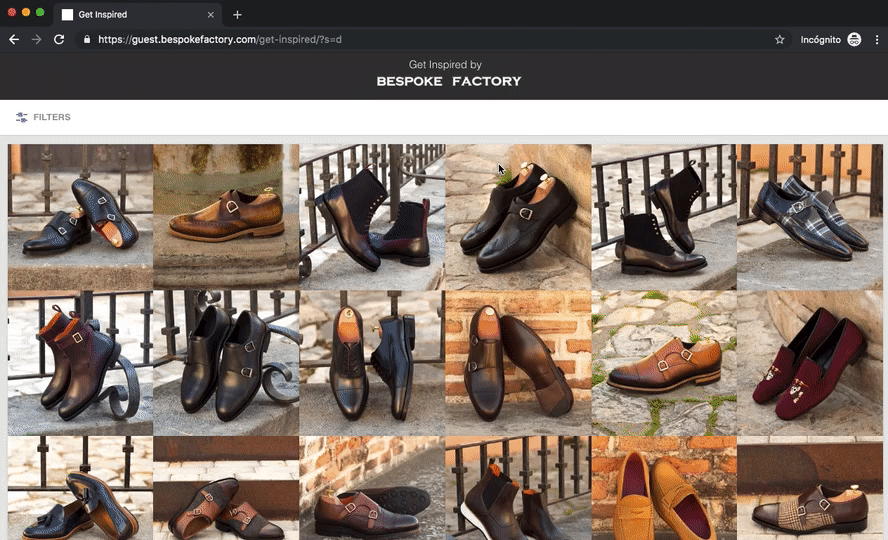Click the filters slider icon
The width and height of the screenshot is (888, 540).
pos(21,117)
